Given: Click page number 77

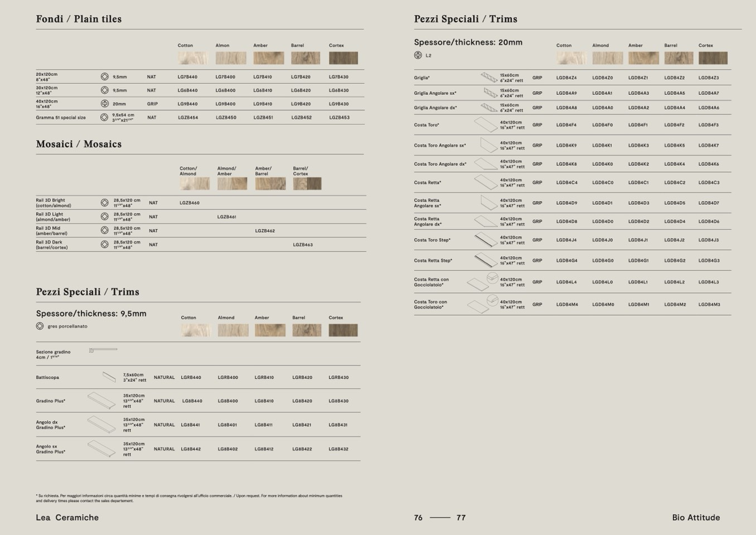Looking at the screenshot, I should (461, 518).
